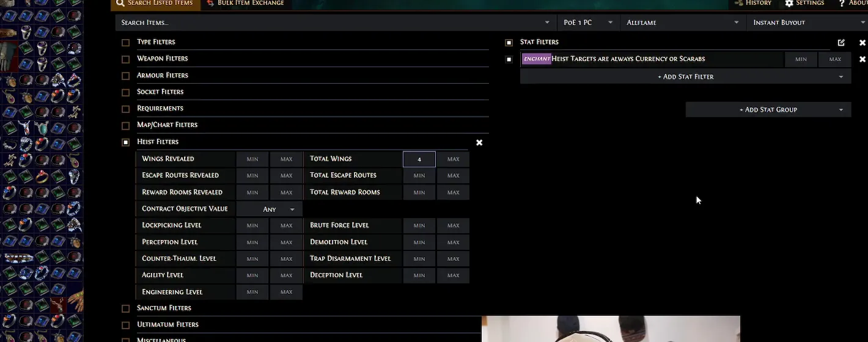The image size is (868, 342).
Task: Expand the Add Stat Filter arrow
Action: [x=841, y=77]
